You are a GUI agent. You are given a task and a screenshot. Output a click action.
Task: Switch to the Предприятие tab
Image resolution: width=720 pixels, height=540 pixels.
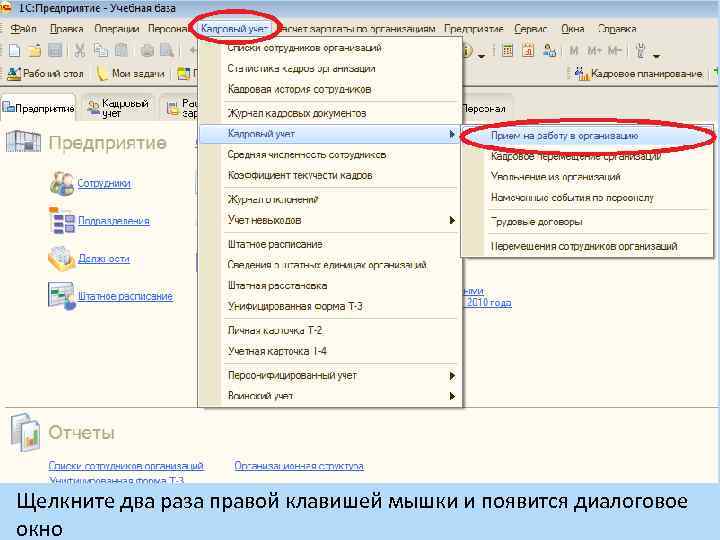[x=38, y=108]
